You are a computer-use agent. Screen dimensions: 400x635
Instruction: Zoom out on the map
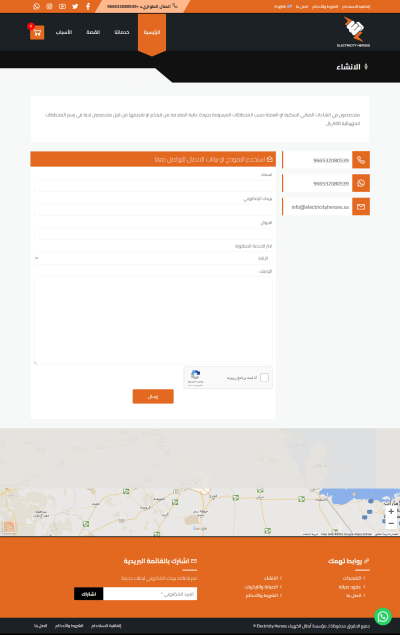pos(391,523)
